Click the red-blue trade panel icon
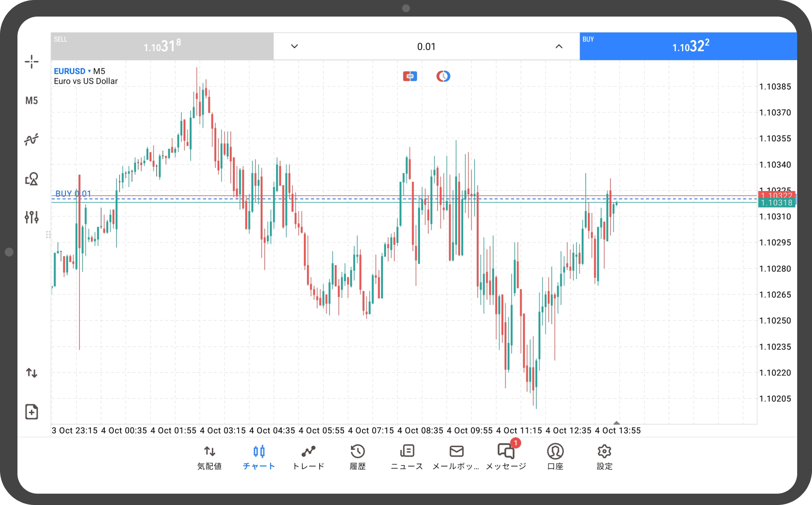 coord(410,76)
